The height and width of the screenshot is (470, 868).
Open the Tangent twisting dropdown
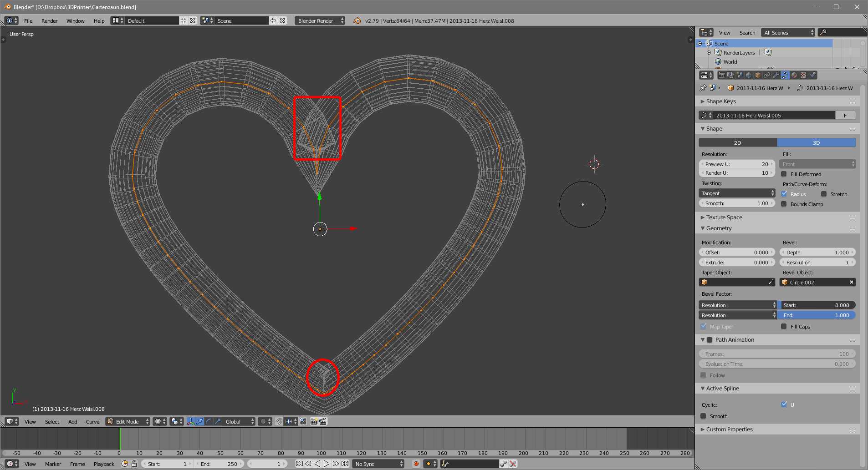[736, 193]
